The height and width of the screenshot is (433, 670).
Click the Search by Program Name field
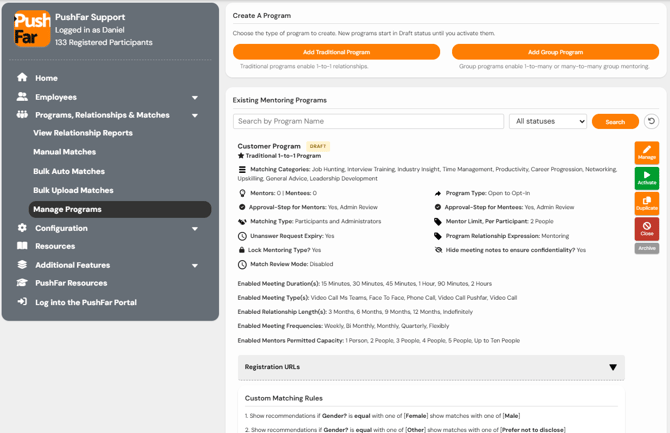tap(368, 121)
